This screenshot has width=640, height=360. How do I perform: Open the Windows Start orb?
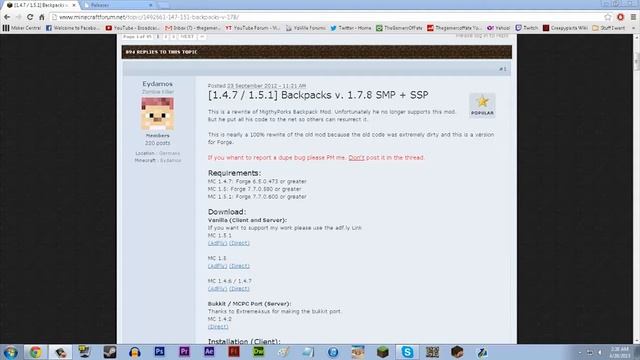point(10,352)
